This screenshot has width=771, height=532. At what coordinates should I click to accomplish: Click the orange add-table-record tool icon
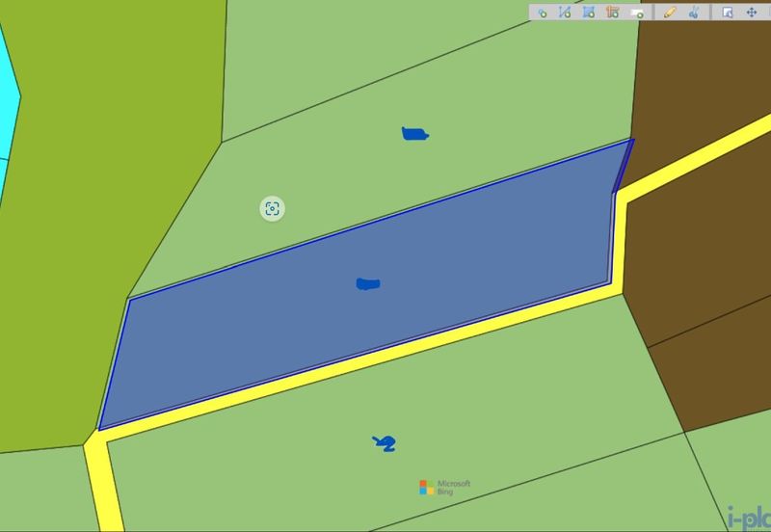tap(612, 13)
